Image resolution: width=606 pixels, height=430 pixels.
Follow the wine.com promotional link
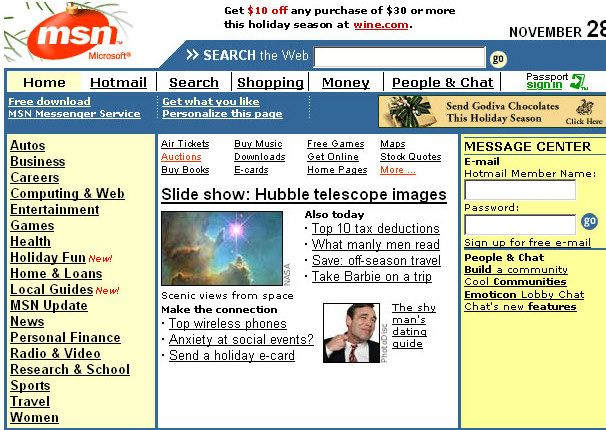click(x=381, y=25)
